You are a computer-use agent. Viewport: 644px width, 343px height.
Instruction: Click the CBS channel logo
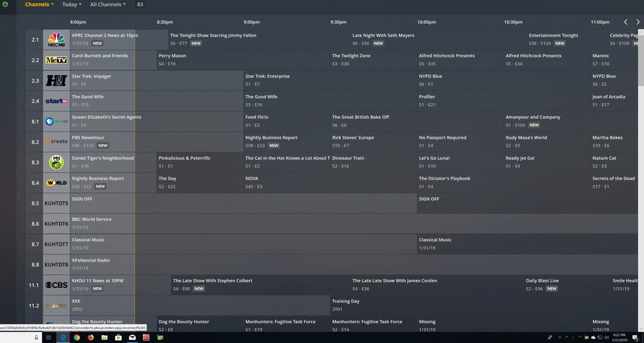(x=56, y=285)
